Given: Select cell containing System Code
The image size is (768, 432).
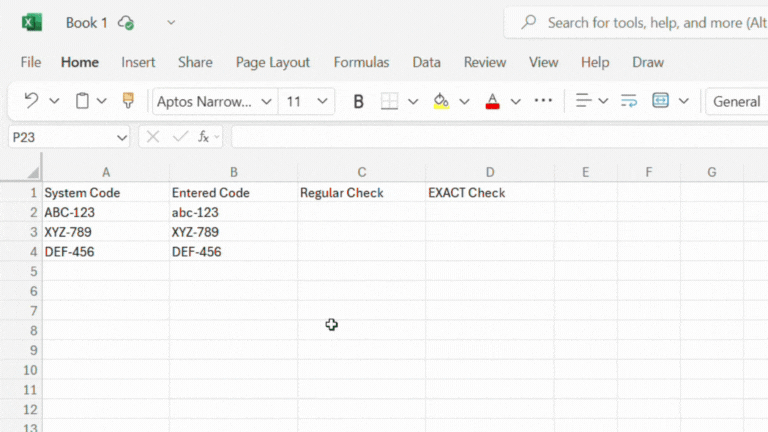Looking at the screenshot, I should pyautogui.click(x=106, y=192).
